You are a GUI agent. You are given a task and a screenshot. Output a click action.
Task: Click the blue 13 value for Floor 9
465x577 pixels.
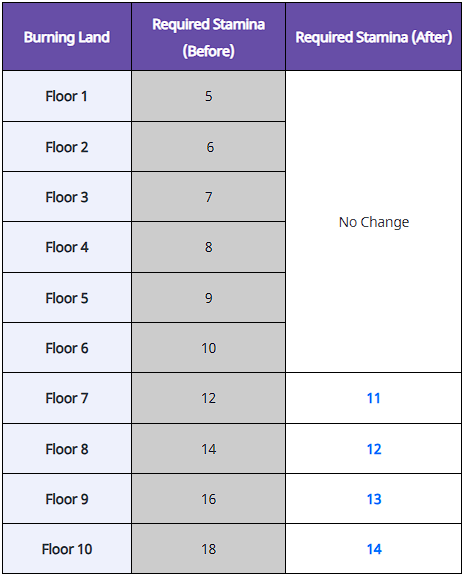[374, 499]
